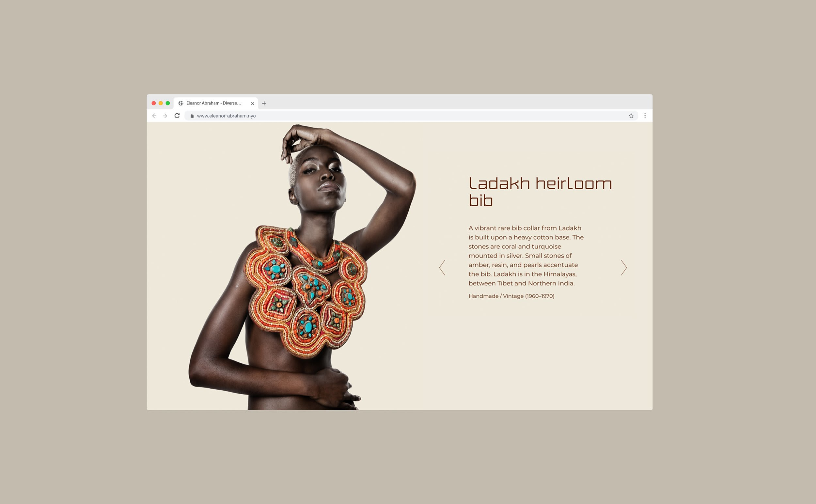
Task: Click the green fullscreen window button
Action: click(x=168, y=103)
